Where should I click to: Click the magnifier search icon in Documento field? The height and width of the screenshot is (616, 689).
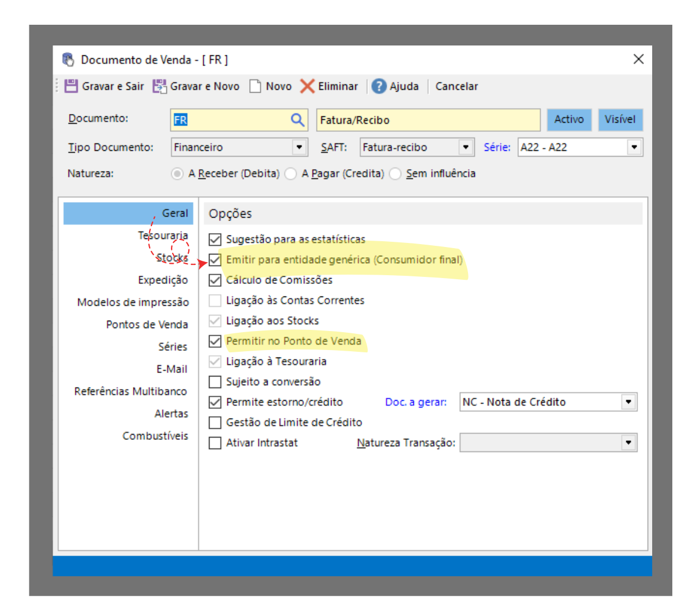(297, 120)
